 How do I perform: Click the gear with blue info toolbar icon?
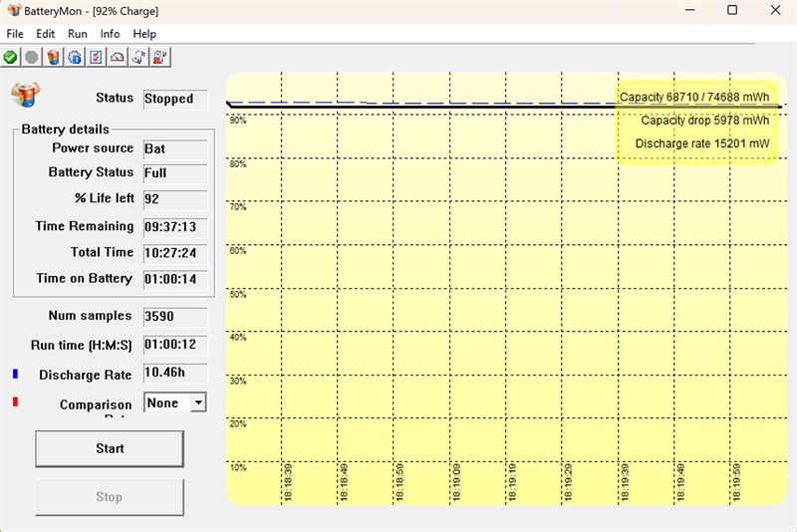[75, 57]
